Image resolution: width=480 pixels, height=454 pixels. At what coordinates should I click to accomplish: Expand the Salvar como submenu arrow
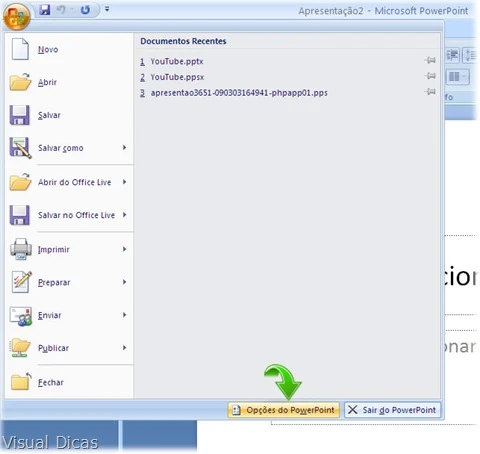click(x=124, y=147)
